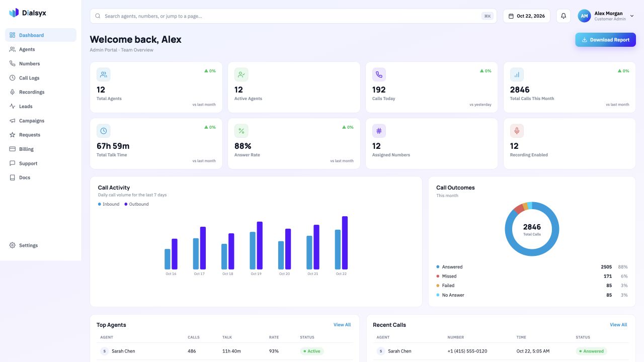Click the Oct 19 outbound bar
The image size is (644, 362).
(260, 245)
